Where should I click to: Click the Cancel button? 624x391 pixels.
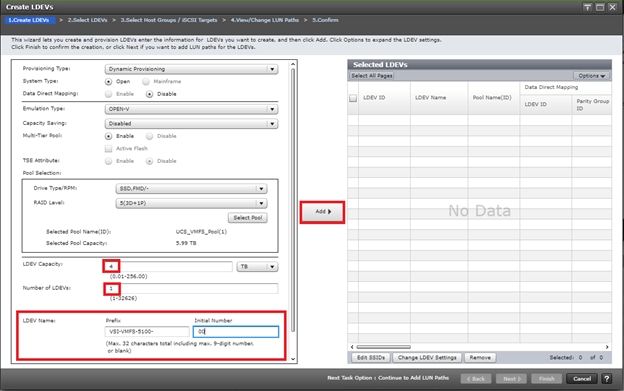click(x=582, y=379)
